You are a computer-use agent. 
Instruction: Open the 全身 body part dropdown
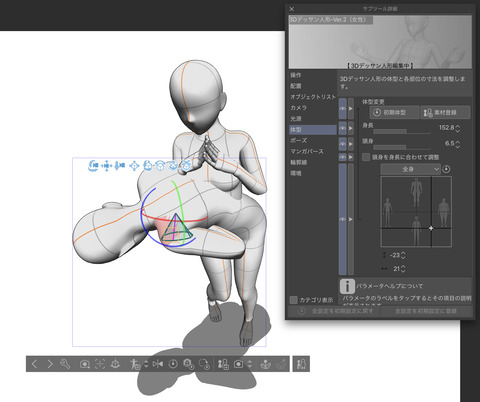[410, 169]
